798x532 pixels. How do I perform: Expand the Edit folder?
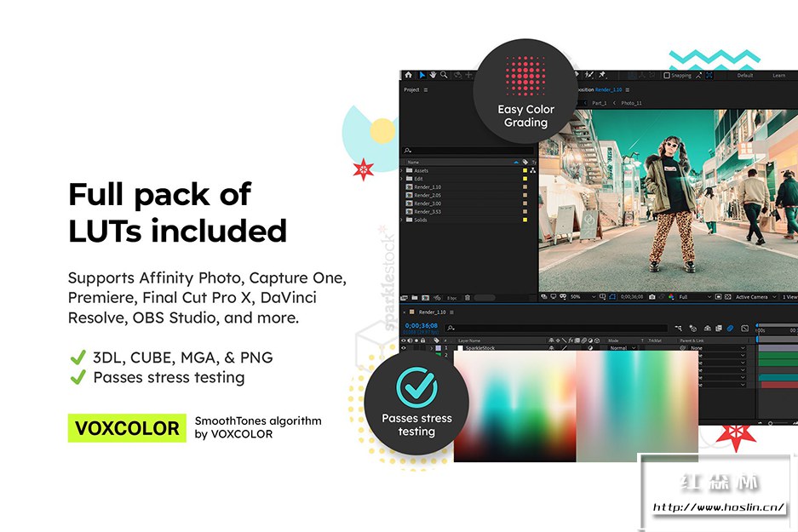tap(402, 179)
